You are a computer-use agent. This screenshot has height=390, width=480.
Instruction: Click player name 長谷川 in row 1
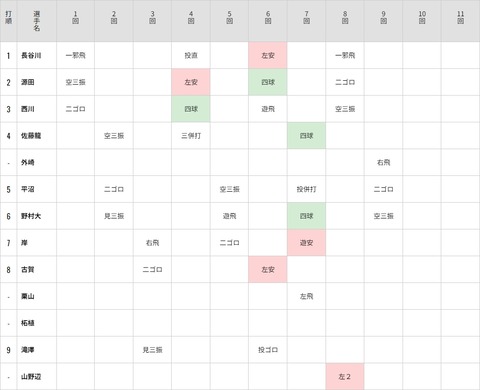pos(31,55)
